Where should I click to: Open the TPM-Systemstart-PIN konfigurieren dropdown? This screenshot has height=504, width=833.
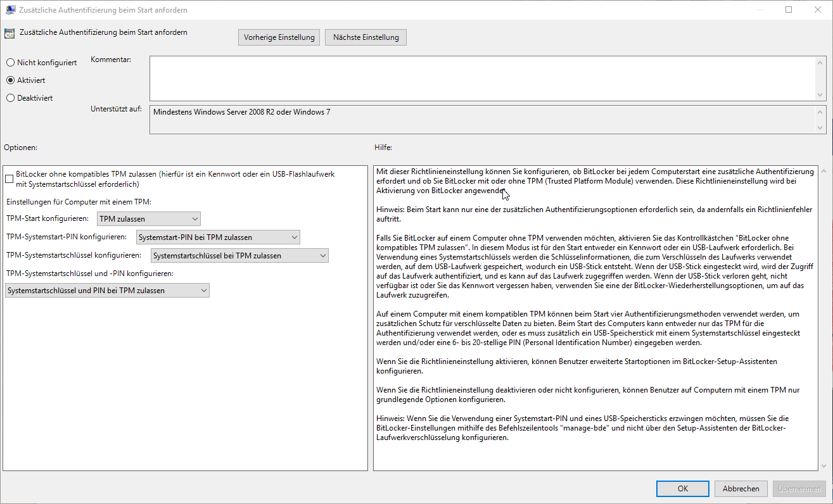pyautogui.click(x=218, y=237)
